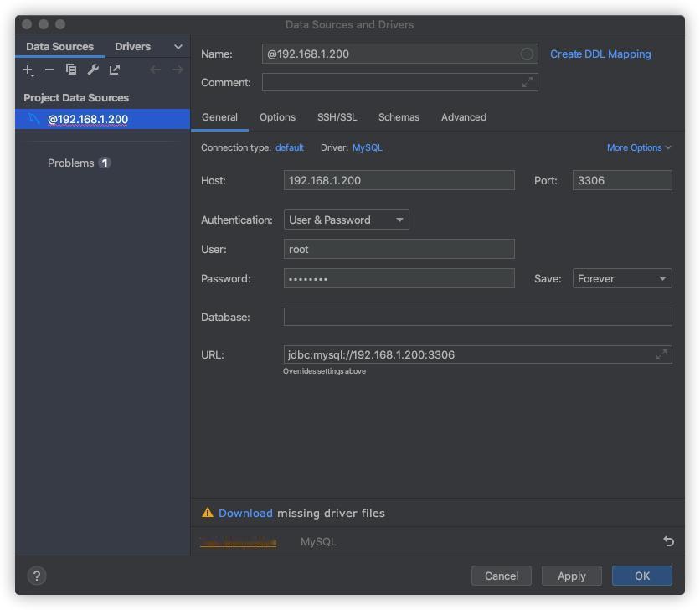Screen dimensions: 700x610
Task: Focus the URL field with jdbc address
Action: (477, 354)
